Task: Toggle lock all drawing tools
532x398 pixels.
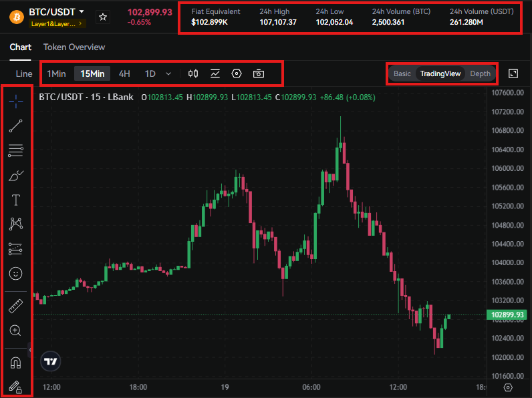Action: pyautogui.click(x=15, y=387)
